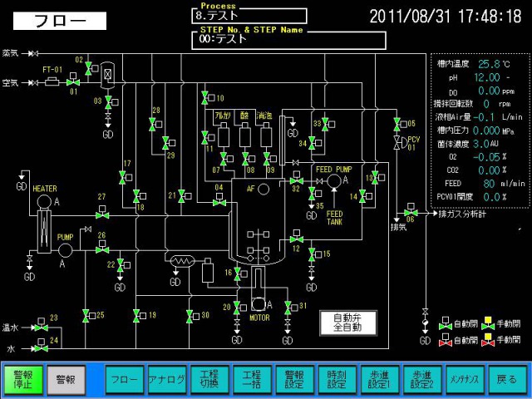Select valve 12 right of the tank

tap(297, 237)
